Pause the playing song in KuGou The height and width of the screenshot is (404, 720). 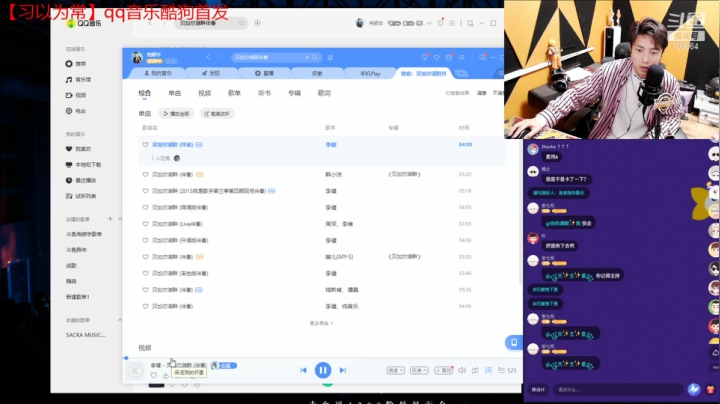click(323, 370)
